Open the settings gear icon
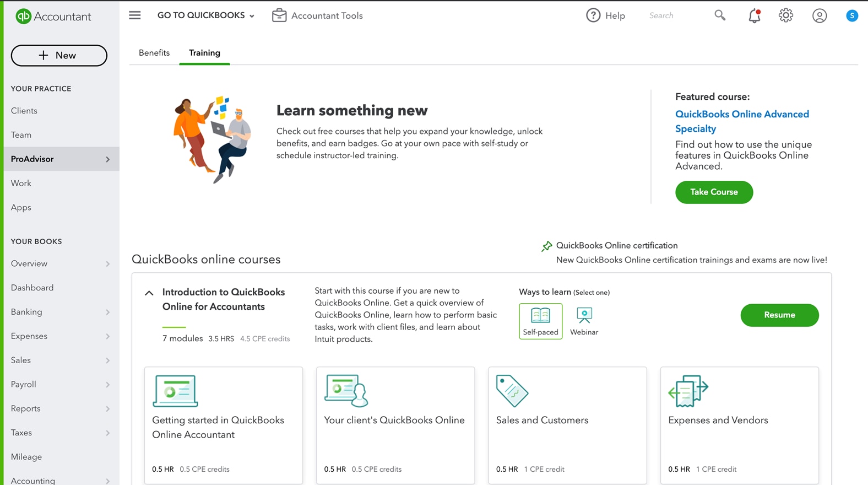This screenshot has height=485, width=868. tap(786, 15)
